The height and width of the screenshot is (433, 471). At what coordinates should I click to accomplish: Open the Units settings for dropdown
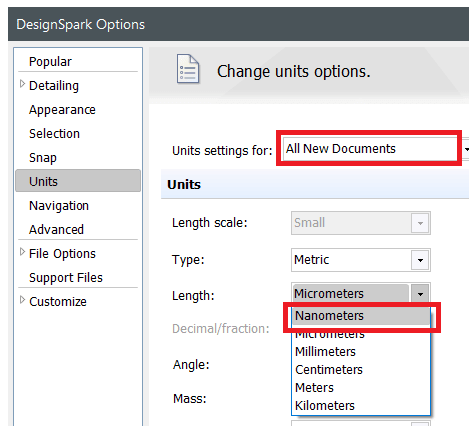(x=466, y=149)
